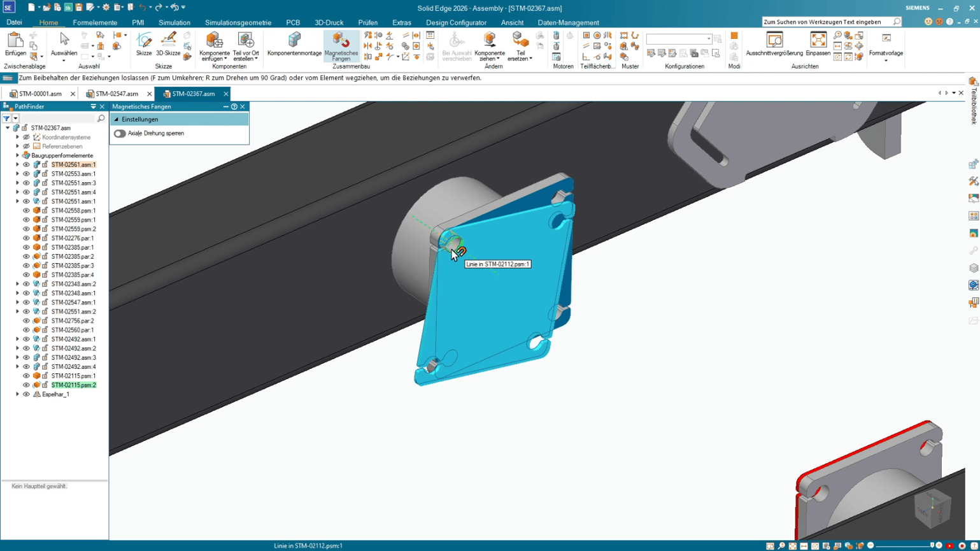Open the PathFinder search magnifier

coord(101,118)
